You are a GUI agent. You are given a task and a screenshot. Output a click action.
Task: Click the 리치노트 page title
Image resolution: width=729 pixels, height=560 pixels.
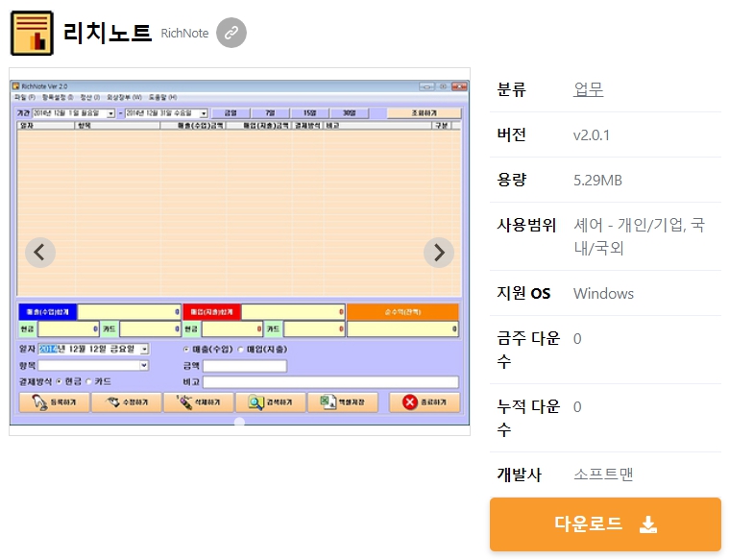point(108,33)
